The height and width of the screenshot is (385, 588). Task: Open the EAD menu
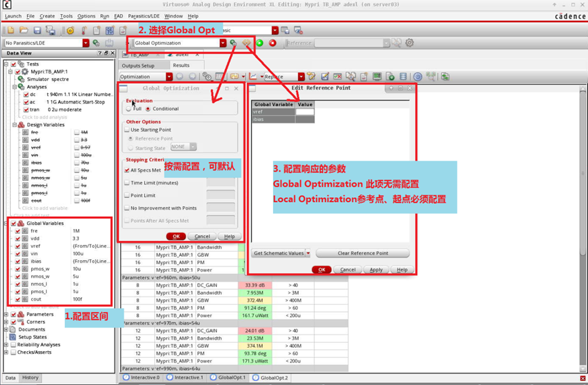click(x=118, y=16)
